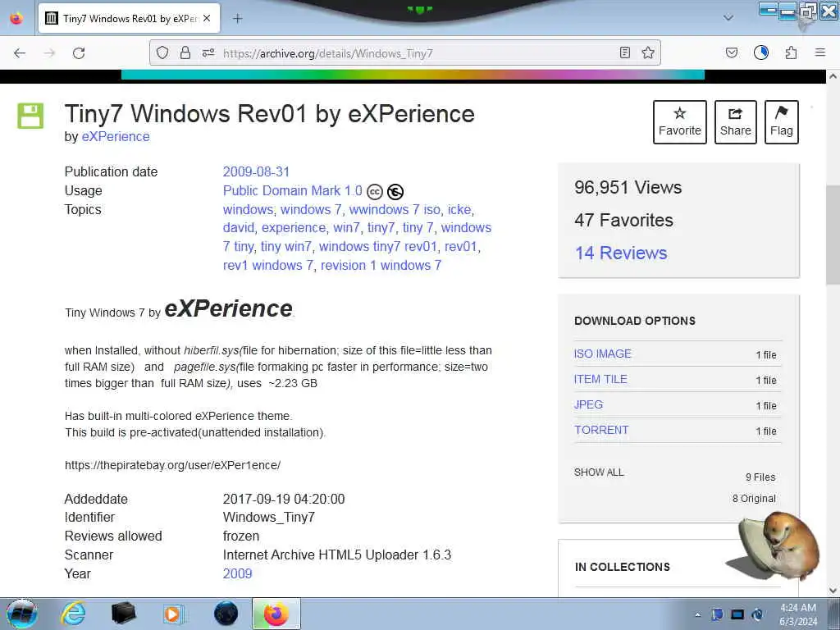The width and height of the screenshot is (840, 630).
Task: Show hidden tray icons arrow
Action: pyautogui.click(x=697, y=614)
